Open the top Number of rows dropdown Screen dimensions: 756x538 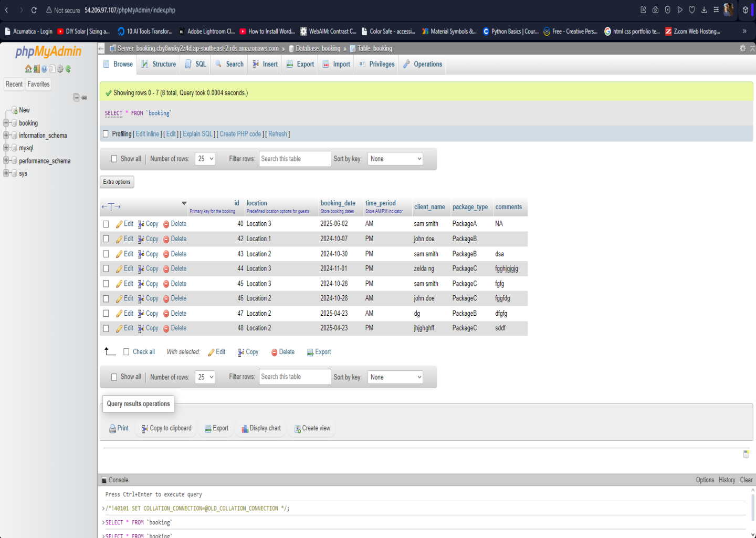[205, 159]
